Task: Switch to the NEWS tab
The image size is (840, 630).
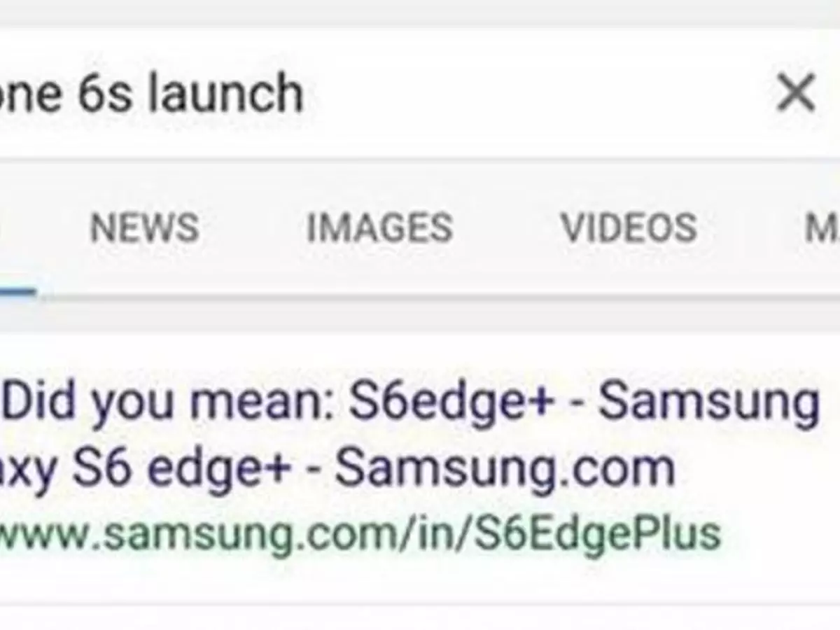Action: (x=144, y=227)
